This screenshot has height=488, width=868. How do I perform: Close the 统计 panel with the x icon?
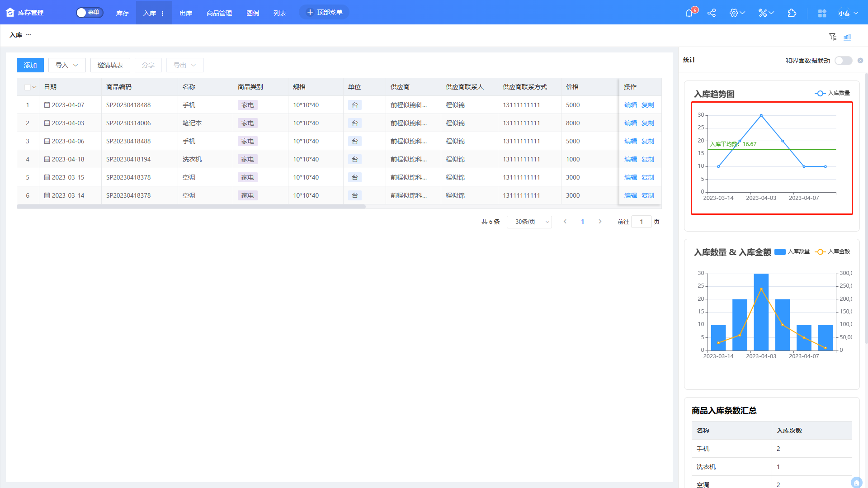pos(860,61)
